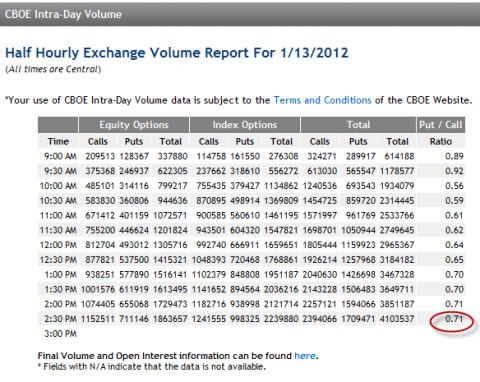The width and height of the screenshot is (480, 382).
Task: Click the 0.56 ratio at 10:00 AM
Action: click(x=454, y=186)
